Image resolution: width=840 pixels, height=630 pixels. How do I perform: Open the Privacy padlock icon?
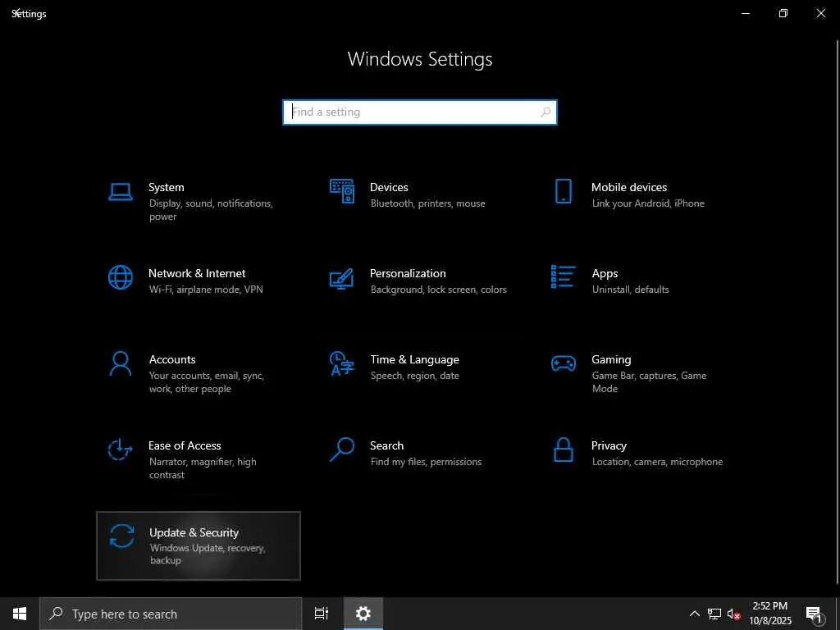tap(563, 450)
